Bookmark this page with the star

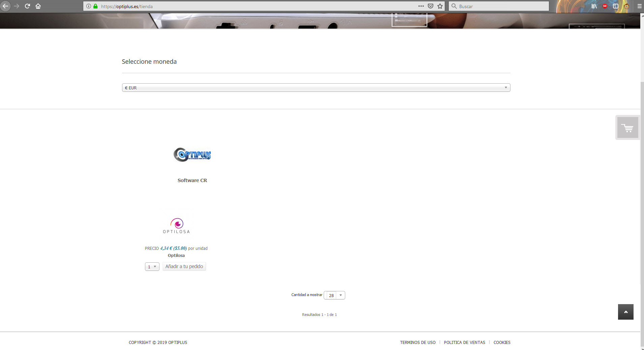440,6
